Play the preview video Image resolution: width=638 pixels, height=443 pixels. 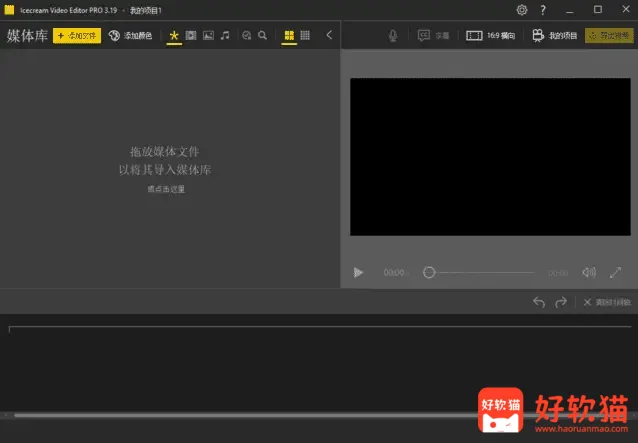click(x=358, y=272)
